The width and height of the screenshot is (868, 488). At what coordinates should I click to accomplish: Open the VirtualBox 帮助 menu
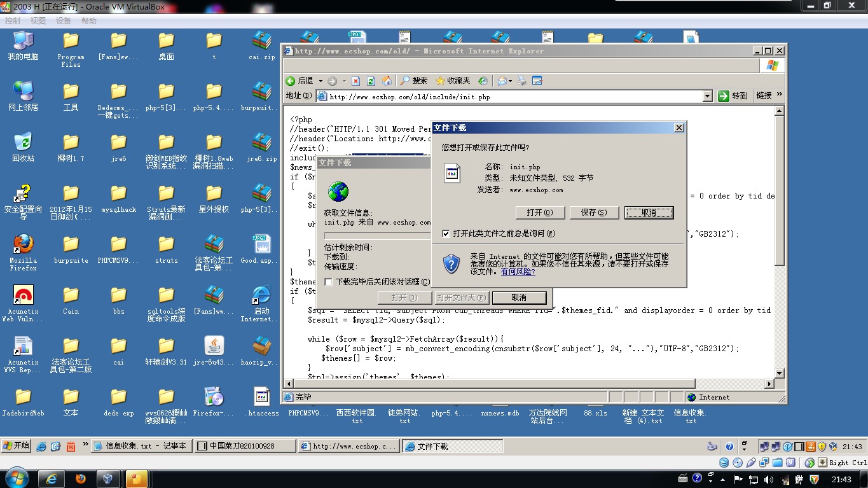point(89,21)
